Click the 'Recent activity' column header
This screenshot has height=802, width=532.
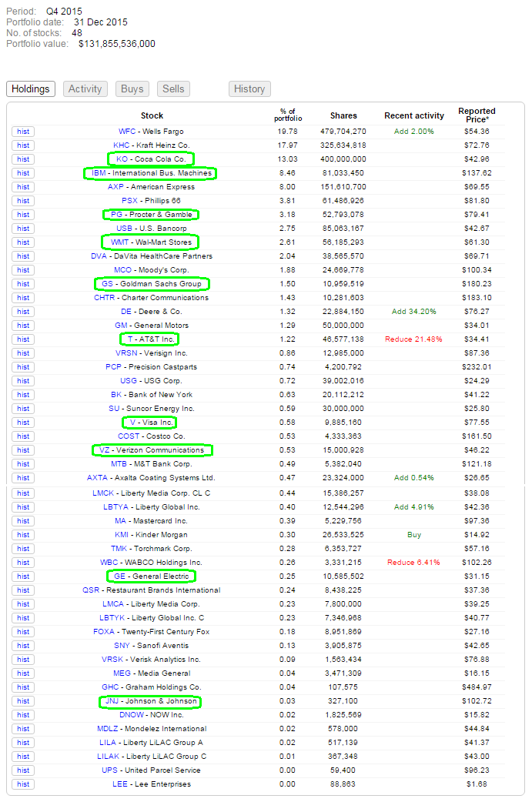tap(414, 115)
